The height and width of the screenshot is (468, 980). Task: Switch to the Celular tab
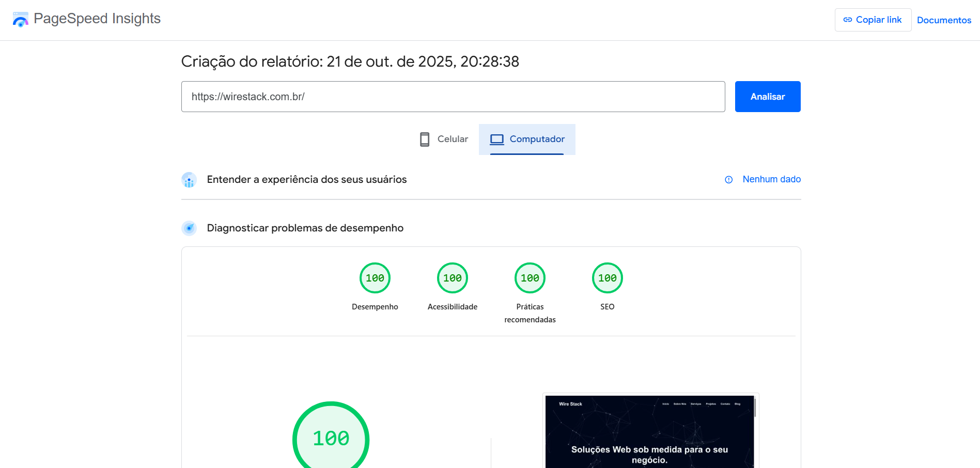[x=442, y=139]
